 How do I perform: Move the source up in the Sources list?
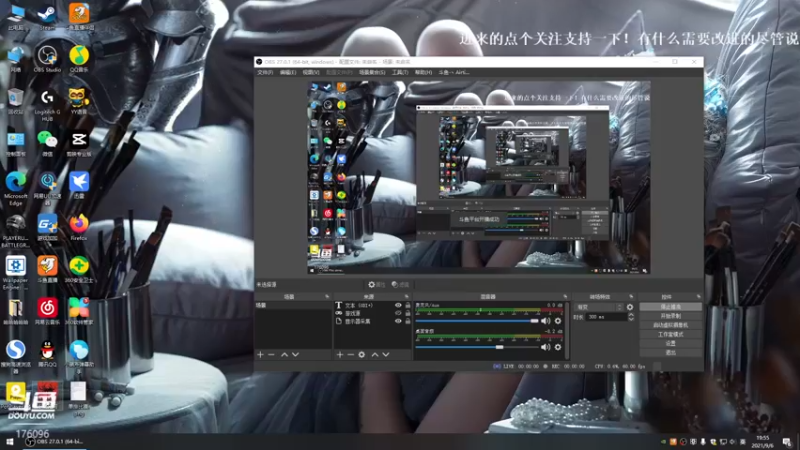pos(375,355)
